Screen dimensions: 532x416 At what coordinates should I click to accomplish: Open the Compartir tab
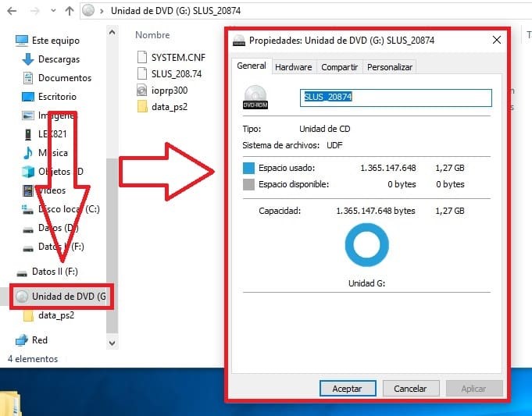coord(340,67)
